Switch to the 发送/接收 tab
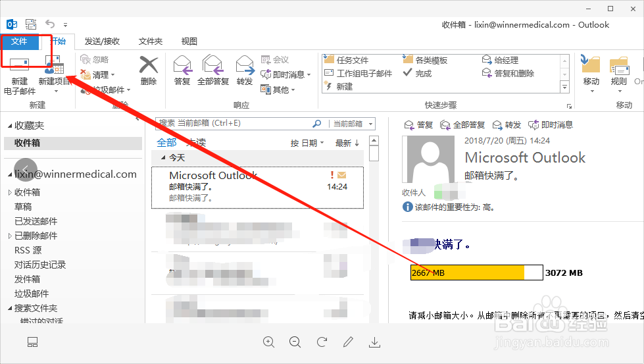Screen dimensions: 644x364 [x=102, y=41]
